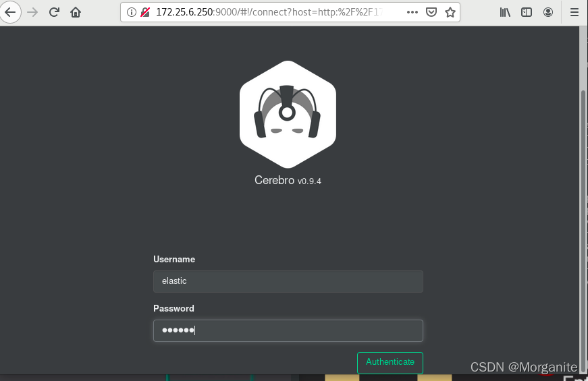Viewport: 588px width, 381px height.
Task: Open page actions three-dot menu
Action: pos(412,12)
